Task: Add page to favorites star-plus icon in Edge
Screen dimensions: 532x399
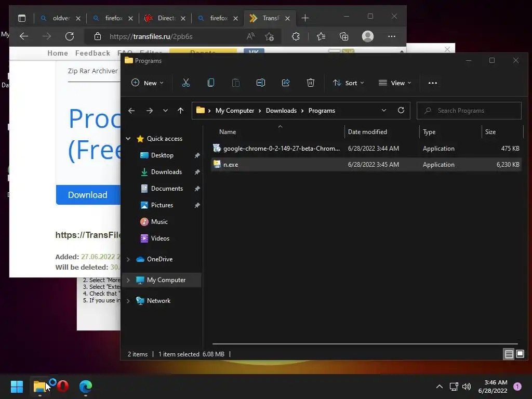Action: [270, 36]
